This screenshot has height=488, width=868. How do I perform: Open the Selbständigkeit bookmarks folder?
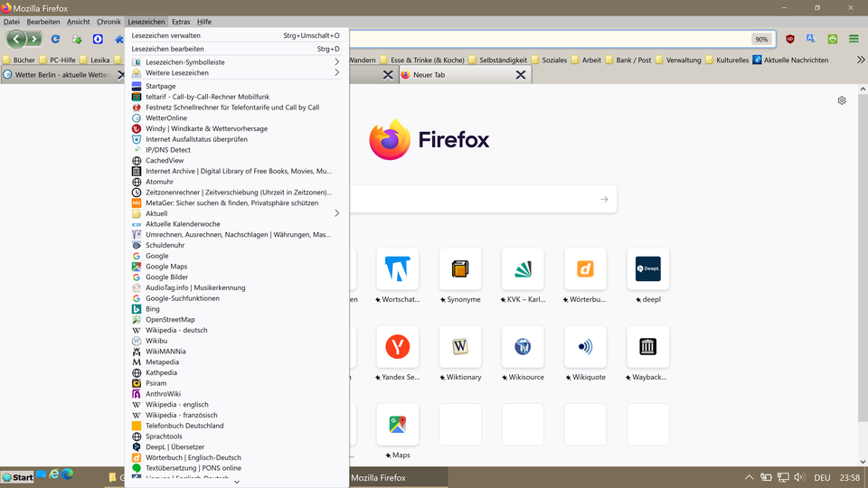(x=497, y=60)
